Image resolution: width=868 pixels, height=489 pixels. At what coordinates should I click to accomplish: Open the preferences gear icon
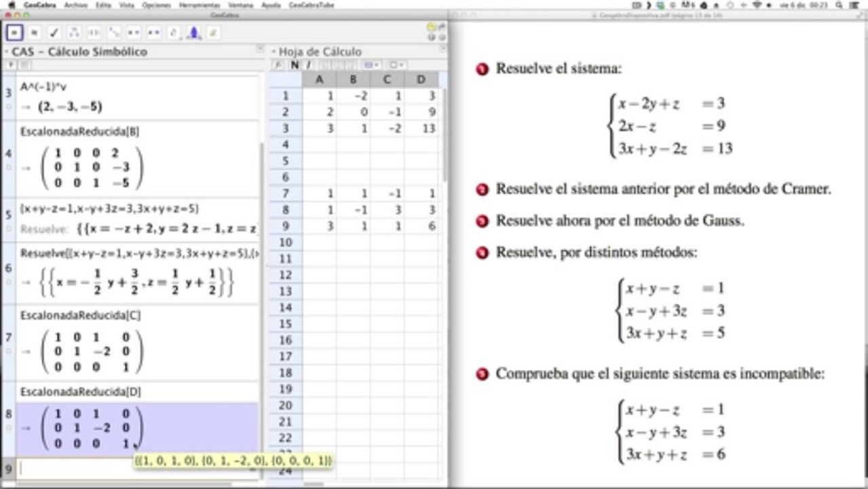coord(441,37)
